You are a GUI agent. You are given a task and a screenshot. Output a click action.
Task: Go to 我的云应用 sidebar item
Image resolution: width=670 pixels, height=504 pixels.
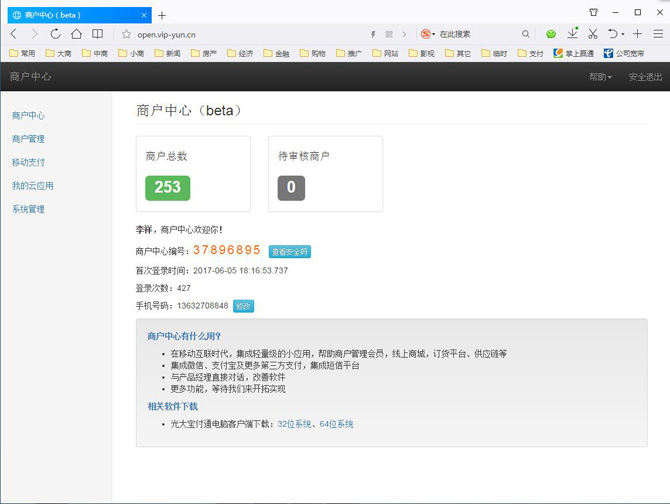tap(32, 186)
